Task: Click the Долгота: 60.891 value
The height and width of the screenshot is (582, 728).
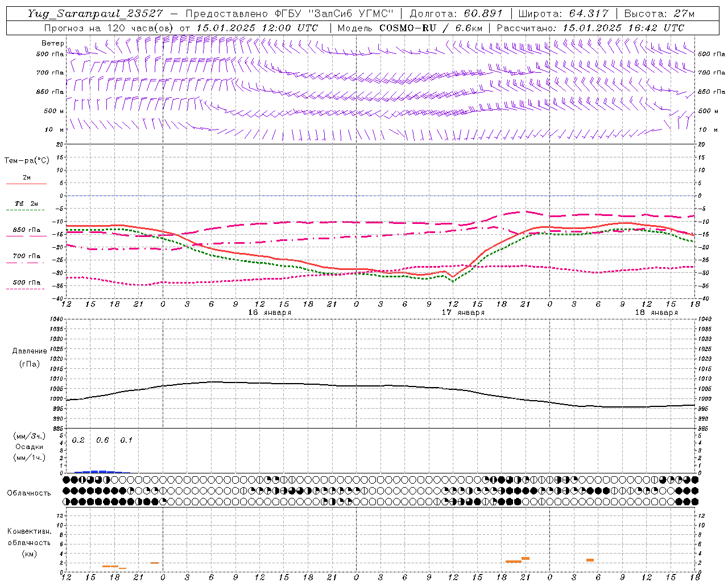Action: coord(456,14)
